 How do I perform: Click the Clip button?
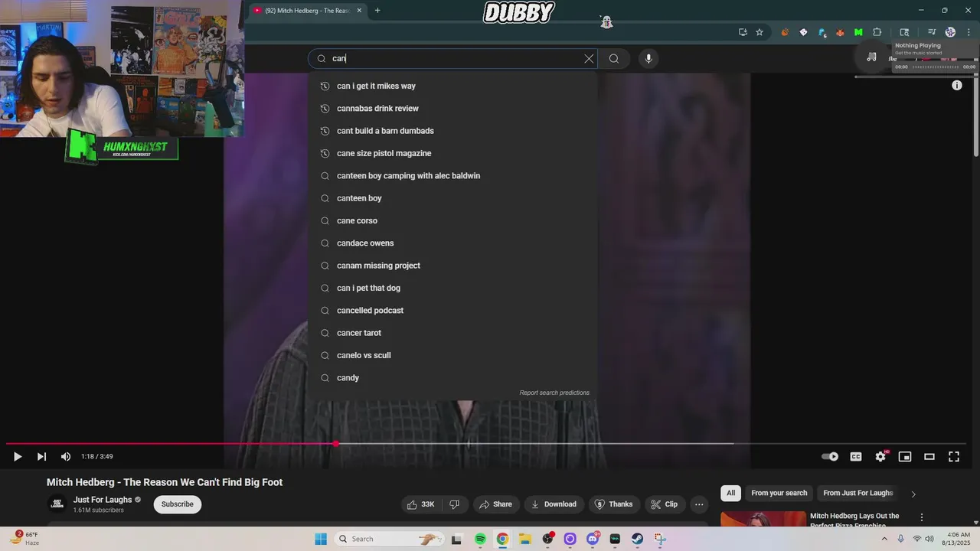tap(665, 504)
